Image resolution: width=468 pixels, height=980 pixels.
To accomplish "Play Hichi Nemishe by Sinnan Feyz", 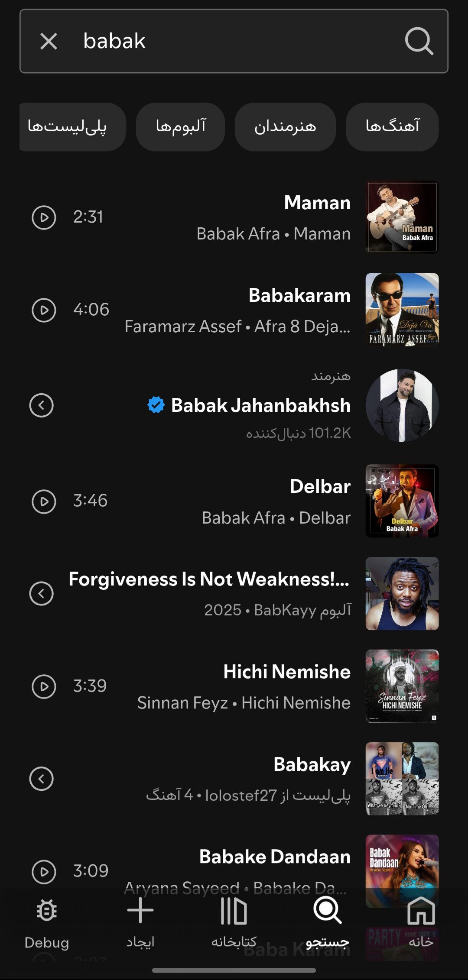I will tap(44, 686).
